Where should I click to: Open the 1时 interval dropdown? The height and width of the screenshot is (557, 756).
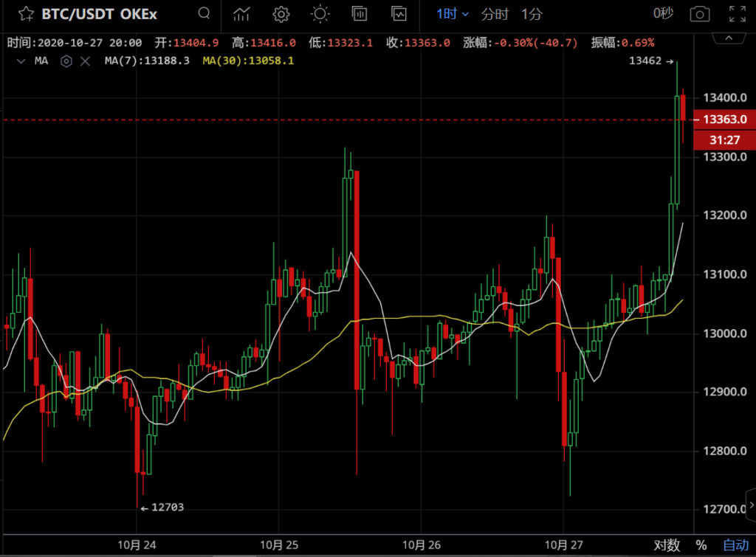[453, 14]
